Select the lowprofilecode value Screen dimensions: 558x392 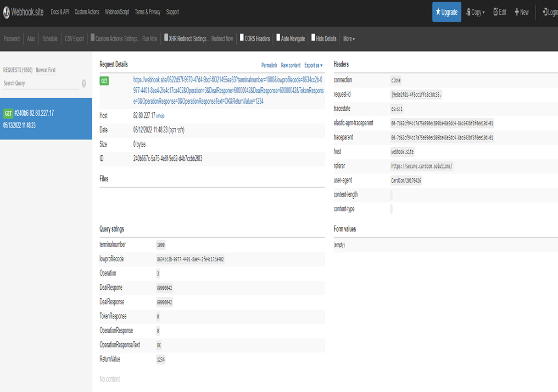(x=191, y=259)
